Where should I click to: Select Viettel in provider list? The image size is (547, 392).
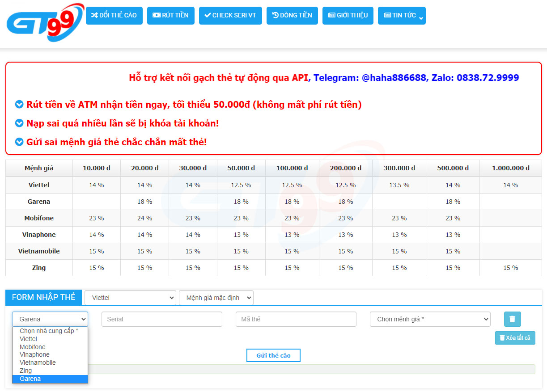point(50,339)
